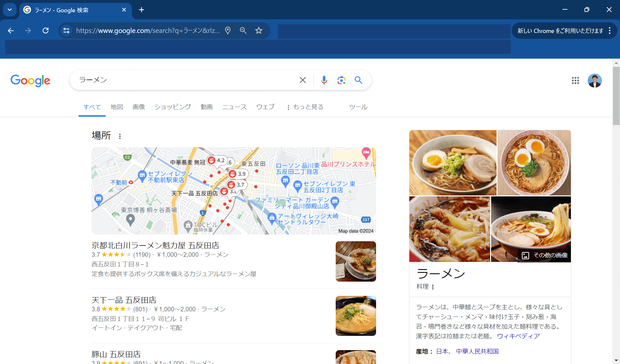Switch to the 画像 tab
Viewport: 620px width, 364px height.
point(139,107)
